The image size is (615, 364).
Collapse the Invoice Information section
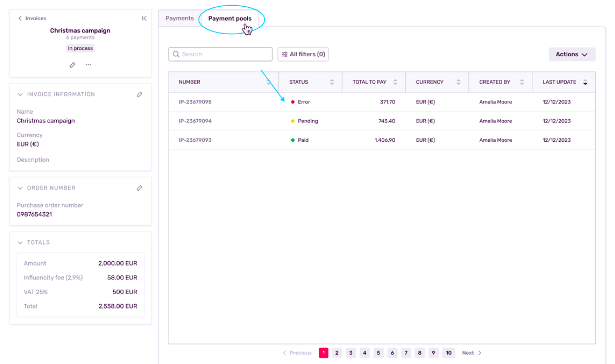(x=20, y=95)
